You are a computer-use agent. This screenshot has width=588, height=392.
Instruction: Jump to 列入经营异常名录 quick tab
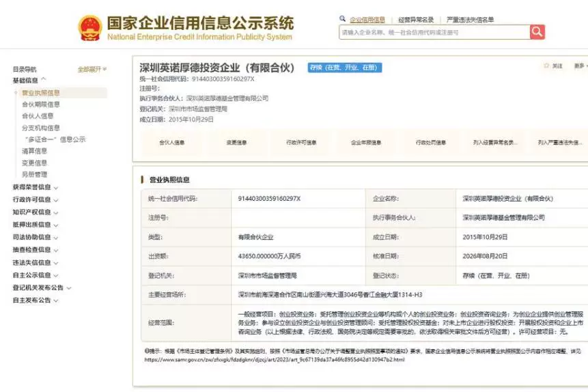tap(495, 143)
